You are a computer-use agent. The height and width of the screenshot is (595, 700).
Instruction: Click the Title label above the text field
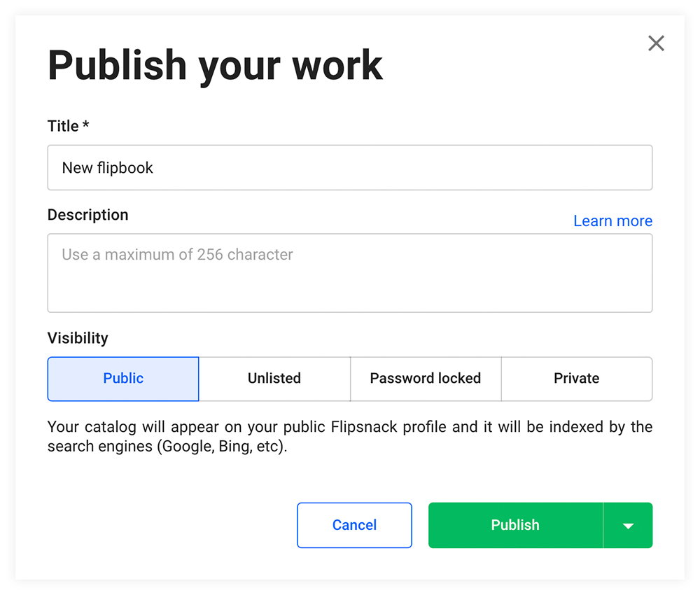pyautogui.click(x=68, y=126)
